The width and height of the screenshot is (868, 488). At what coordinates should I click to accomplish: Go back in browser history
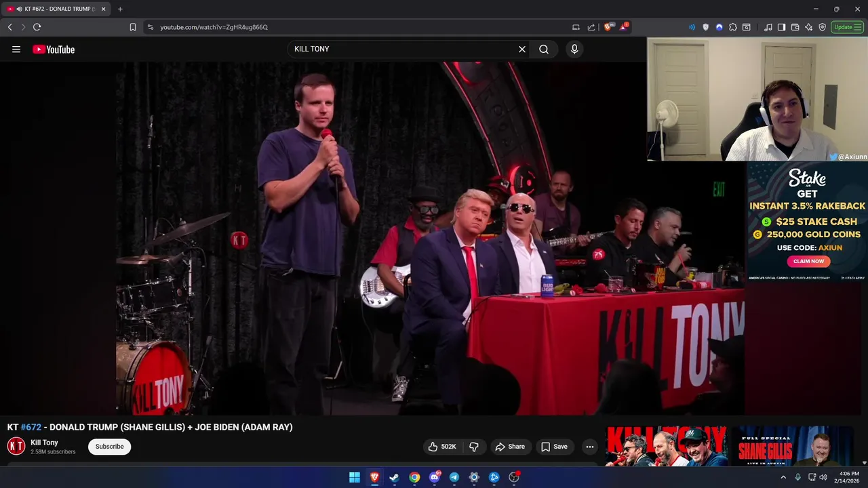[x=9, y=27]
